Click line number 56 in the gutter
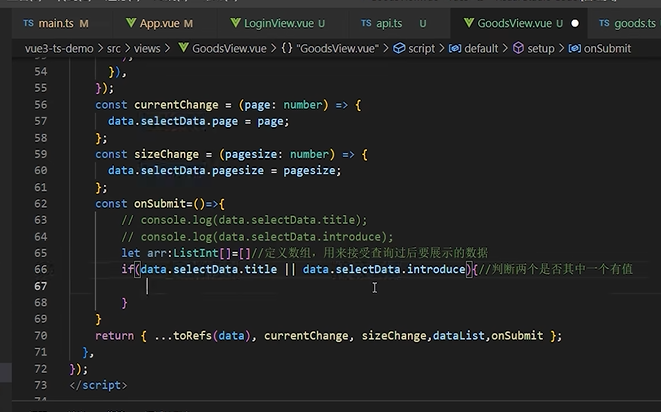The height and width of the screenshot is (412, 661). [x=40, y=105]
